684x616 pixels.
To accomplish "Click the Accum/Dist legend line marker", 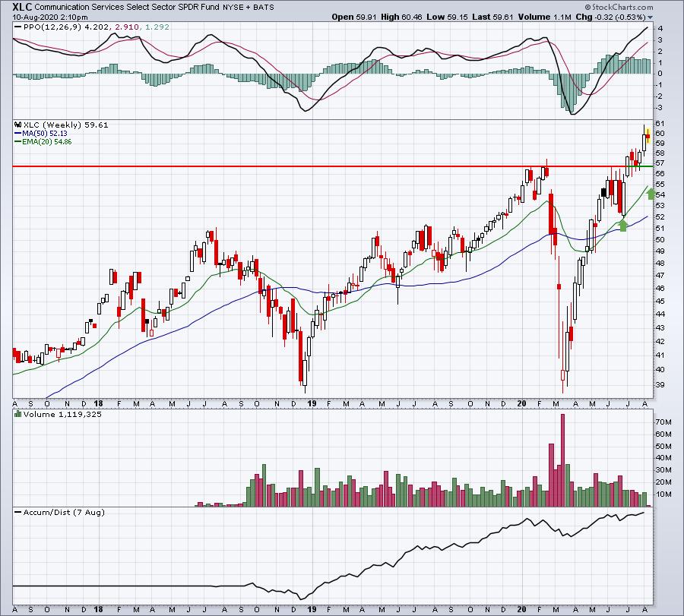I will click(x=18, y=512).
